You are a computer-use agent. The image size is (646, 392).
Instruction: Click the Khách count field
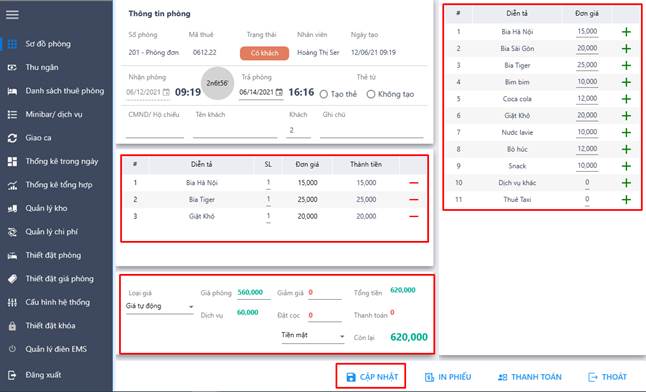[298, 130]
